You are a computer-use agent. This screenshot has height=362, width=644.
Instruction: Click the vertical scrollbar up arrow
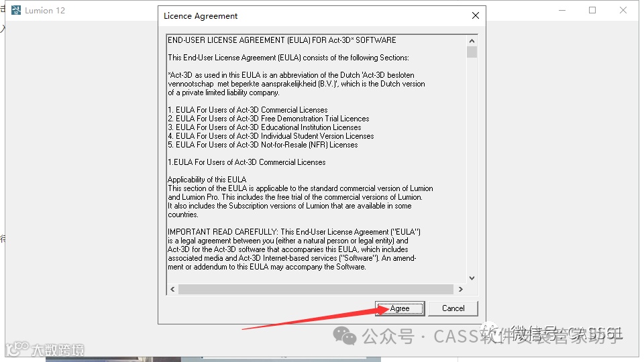click(x=472, y=41)
